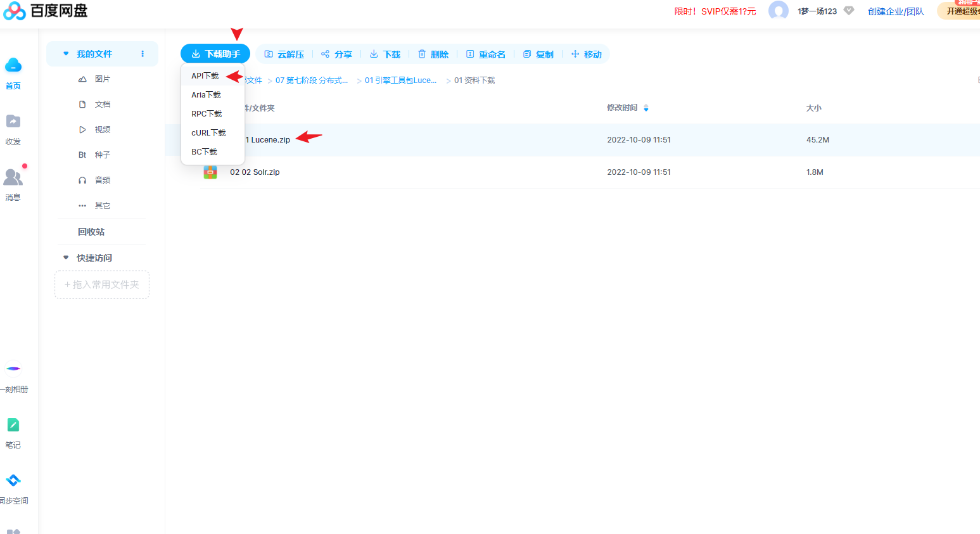Open the 首页 home cloud icon
The width and height of the screenshot is (980, 534).
pyautogui.click(x=13, y=65)
